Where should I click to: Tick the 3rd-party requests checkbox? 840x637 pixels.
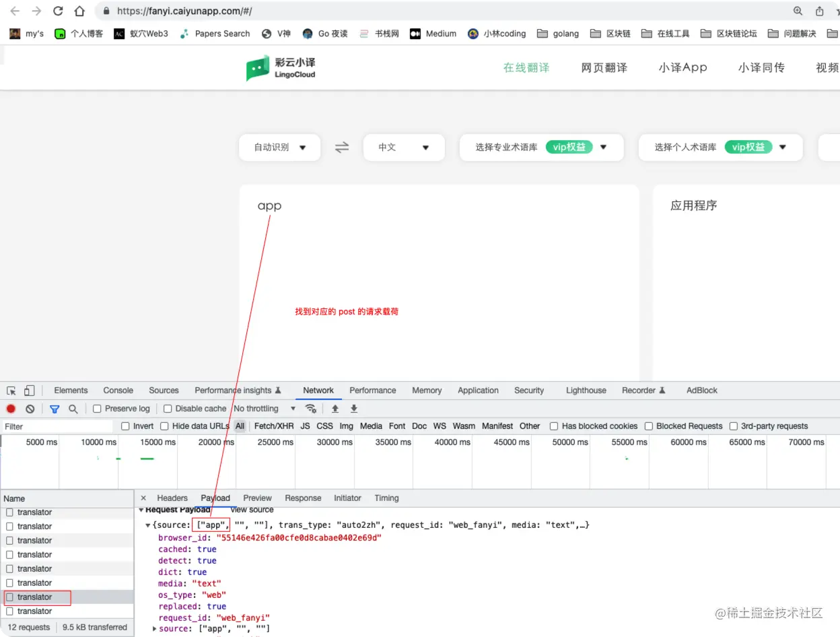pyautogui.click(x=734, y=426)
